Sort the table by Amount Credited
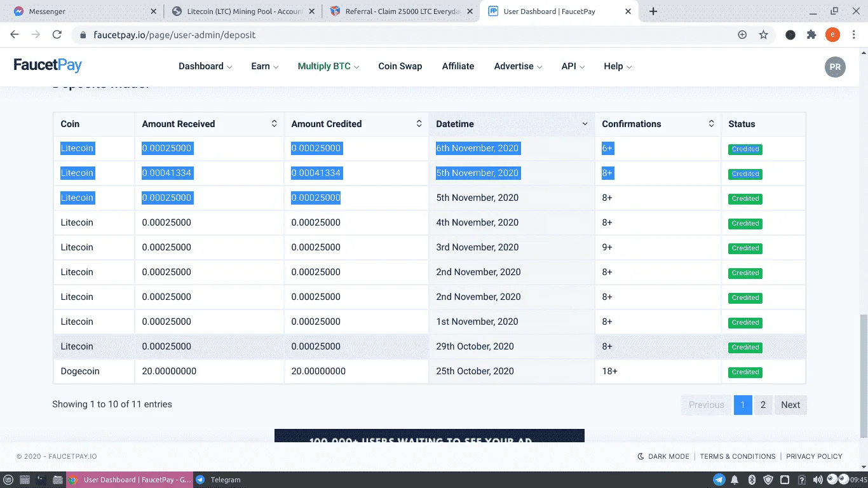 [356, 124]
